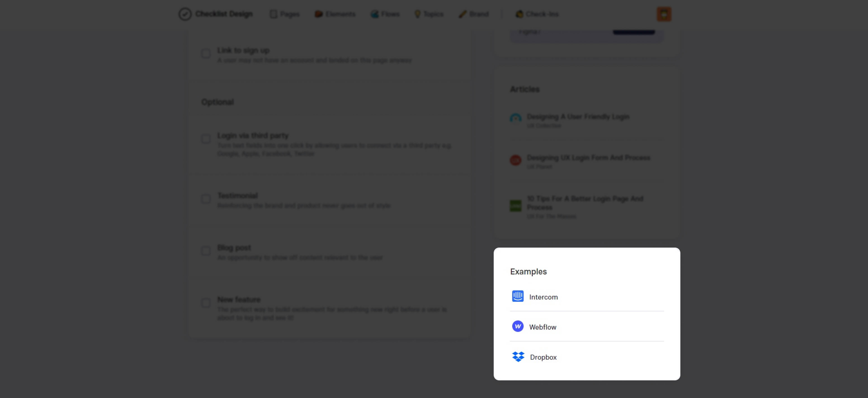This screenshot has width=868, height=398.
Task: Click the Intercom logo icon
Action: point(518,296)
